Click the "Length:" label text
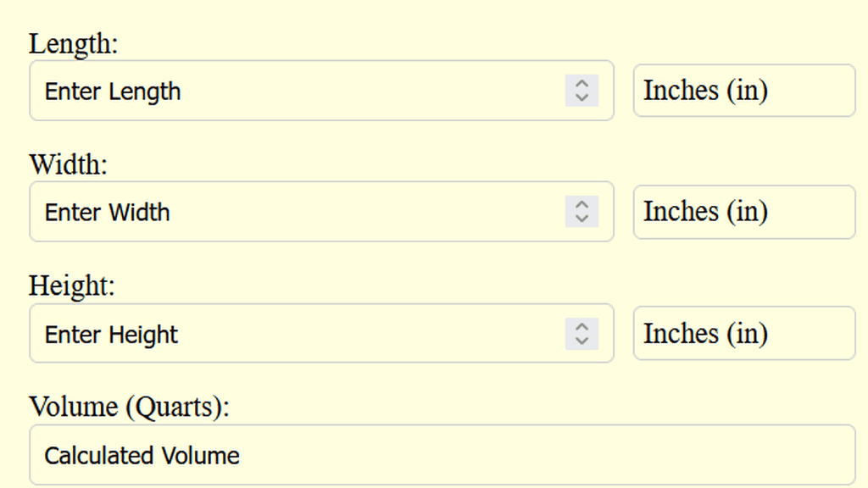The width and height of the screenshot is (868, 488). click(74, 43)
